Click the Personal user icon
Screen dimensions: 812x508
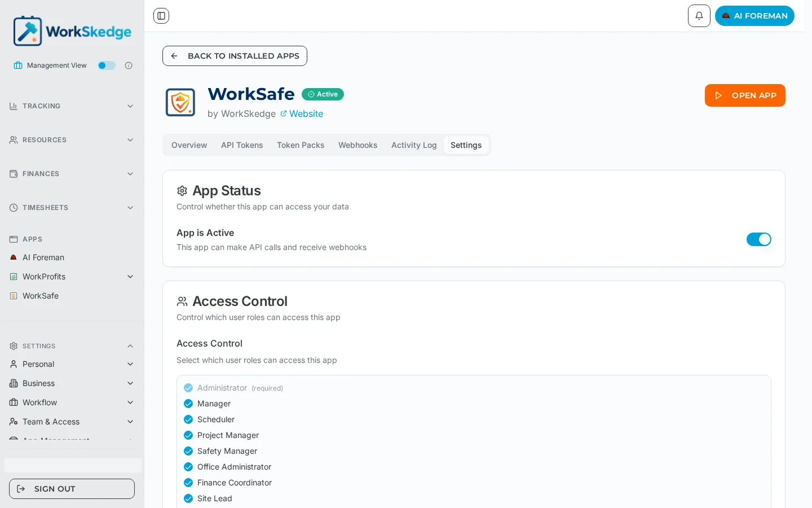pyautogui.click(x=14, y=364)
